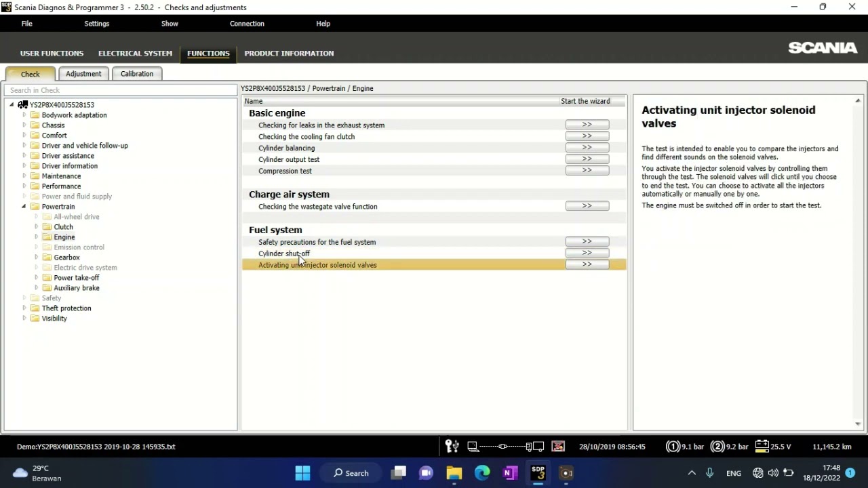Open Task View in the taskbar
This screenshot has width=868, height=488.
399,473
